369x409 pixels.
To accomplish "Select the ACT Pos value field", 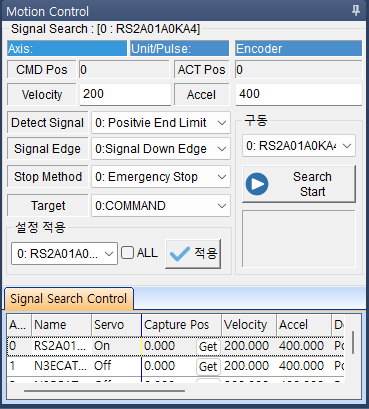I will (299, 70).
